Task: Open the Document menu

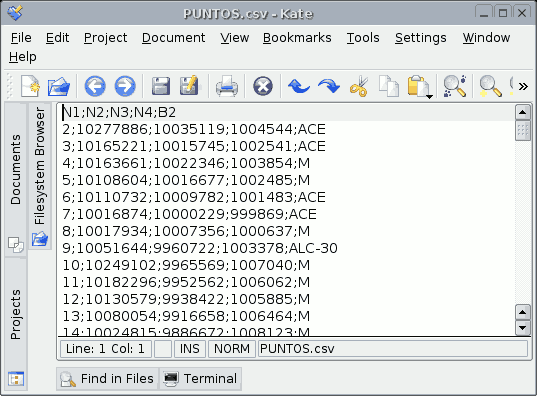Action: (174, 38)
